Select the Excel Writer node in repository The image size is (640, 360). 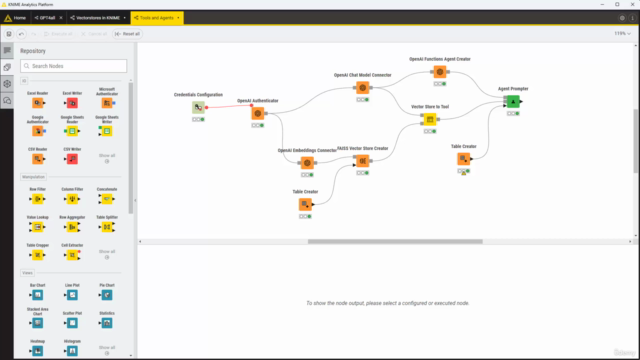click(72, 103)
